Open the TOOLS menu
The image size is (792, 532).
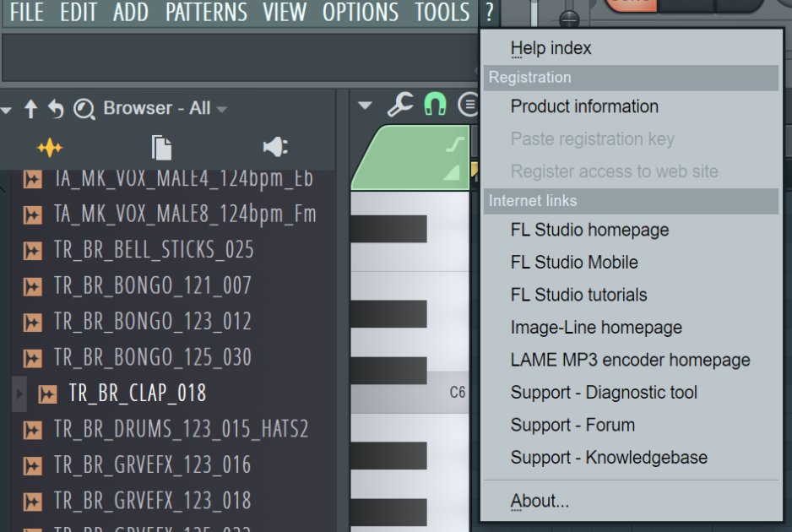click(x=442, y=12)
